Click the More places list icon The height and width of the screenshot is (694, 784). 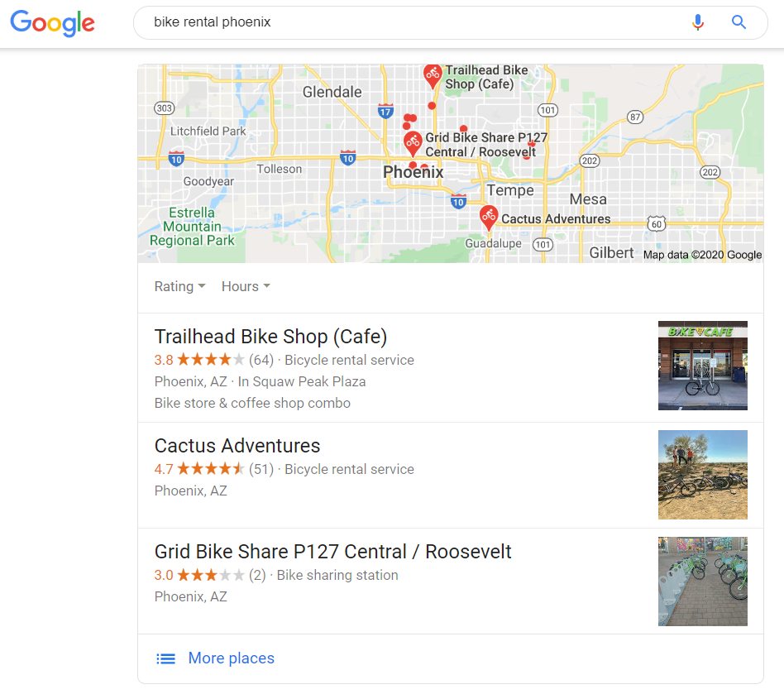(x=165, y=658)
